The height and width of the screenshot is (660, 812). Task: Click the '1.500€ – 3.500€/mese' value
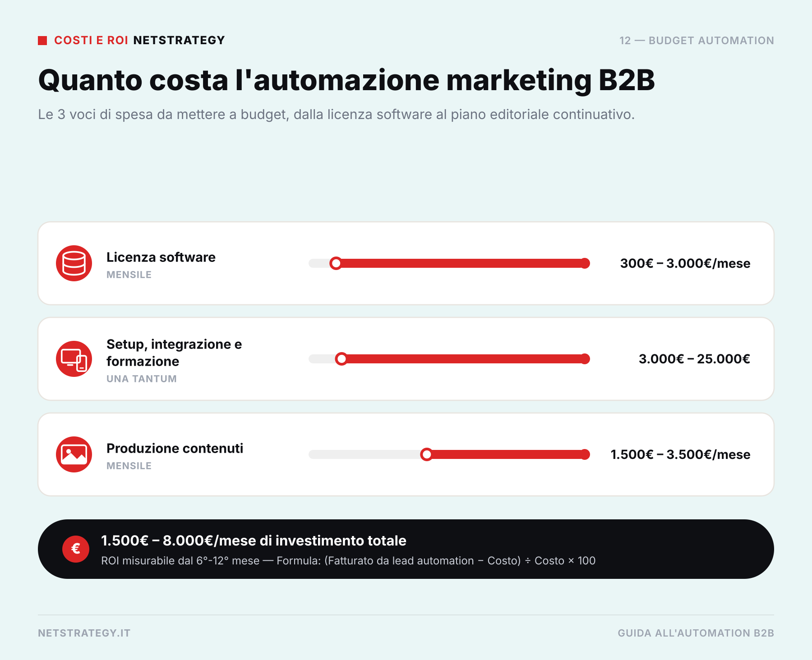680,454
